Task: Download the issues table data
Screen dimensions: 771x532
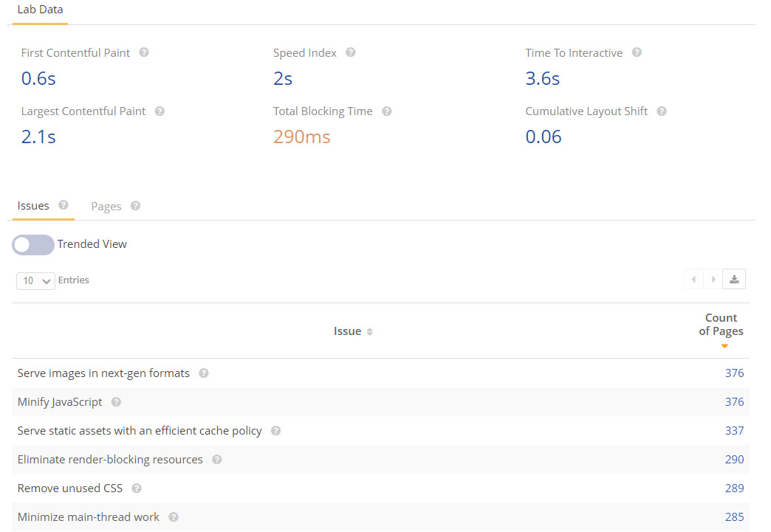Action: pyautogui.click(x=734, y=280)
